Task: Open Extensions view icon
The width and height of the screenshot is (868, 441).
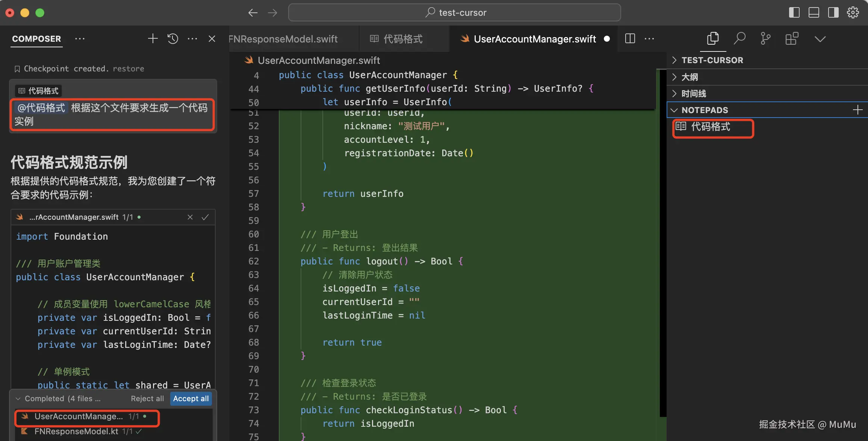Action: tap(792, 38)
